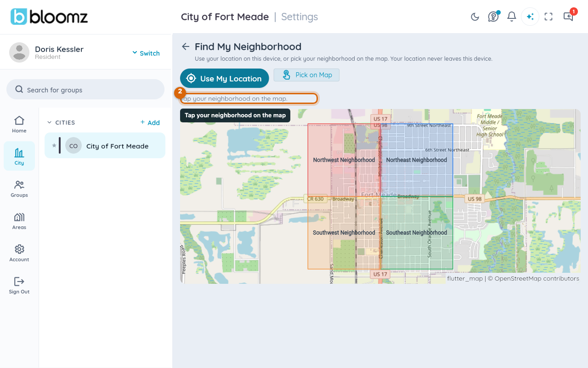Click the AI sparkle icon
588x368 pixels.
click(530, 17)
